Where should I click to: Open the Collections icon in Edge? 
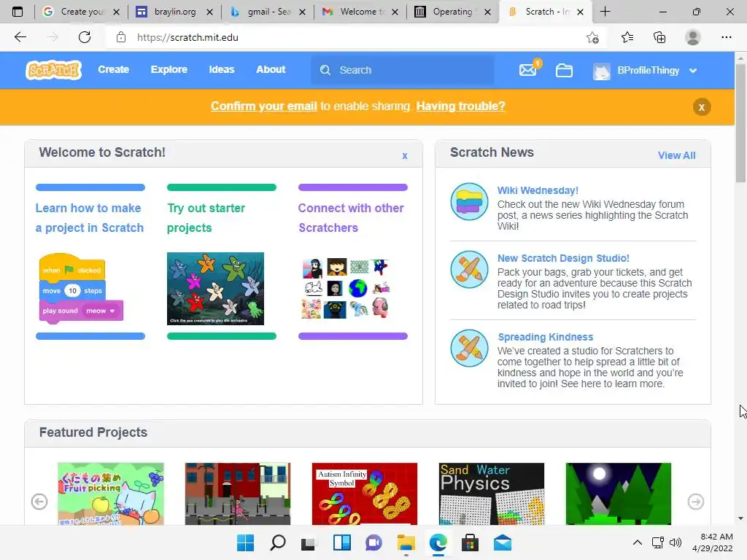[x=659, y=37]
